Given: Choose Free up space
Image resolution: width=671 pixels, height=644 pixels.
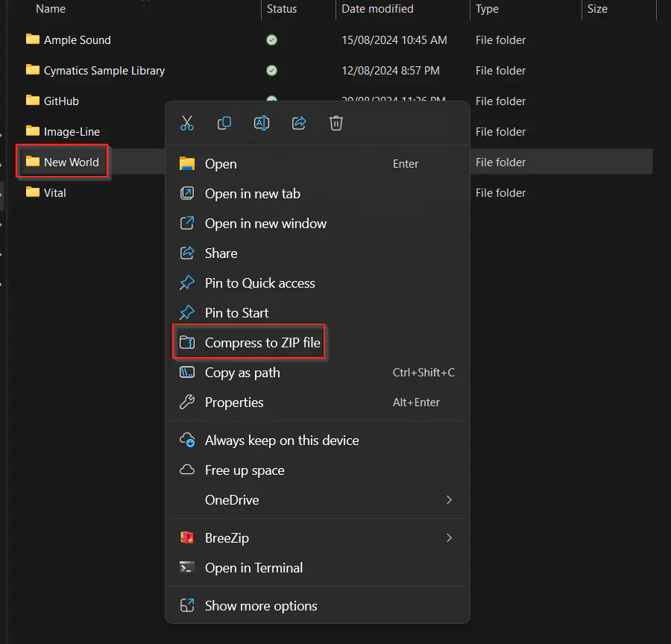Looking at the screenshot, I should click(x=245, y=470).
